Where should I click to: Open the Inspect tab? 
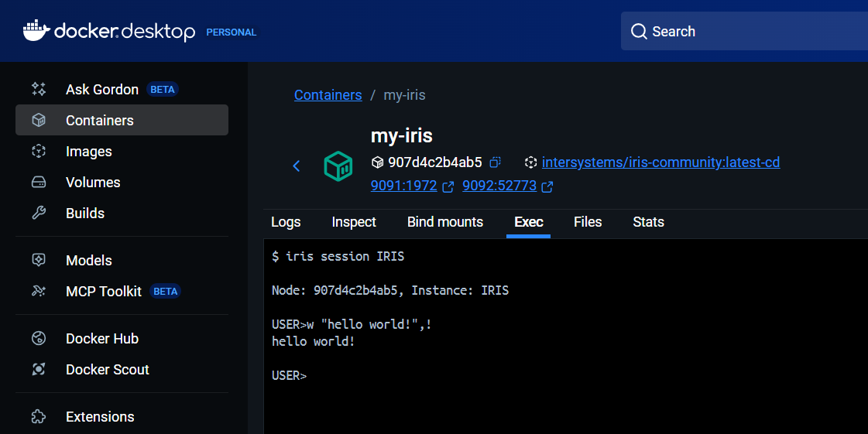pos(354,222)
